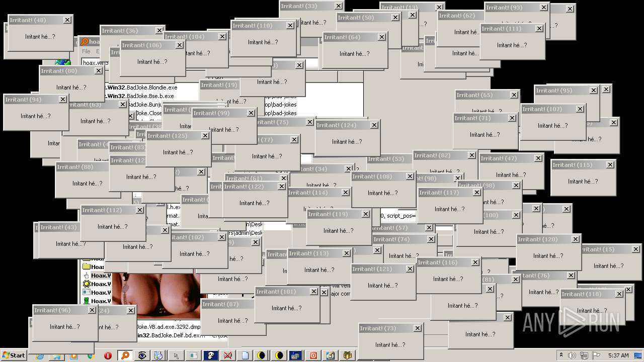Switch to the skull icon taskbar program
This screenshot has height=362, width=644.
(210, 355)
